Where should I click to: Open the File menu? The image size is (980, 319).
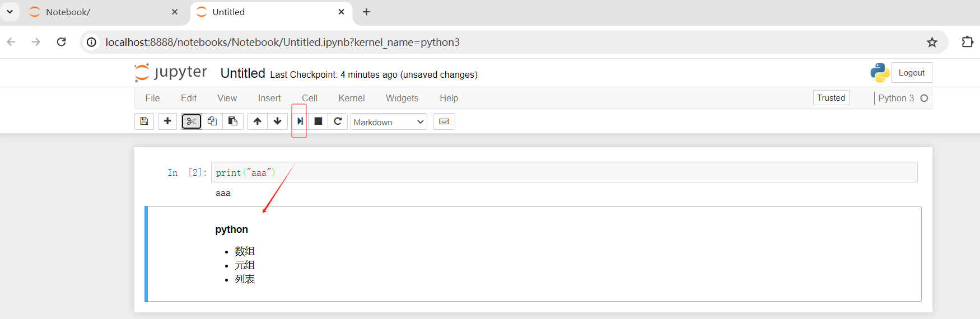tap(152, 98)
